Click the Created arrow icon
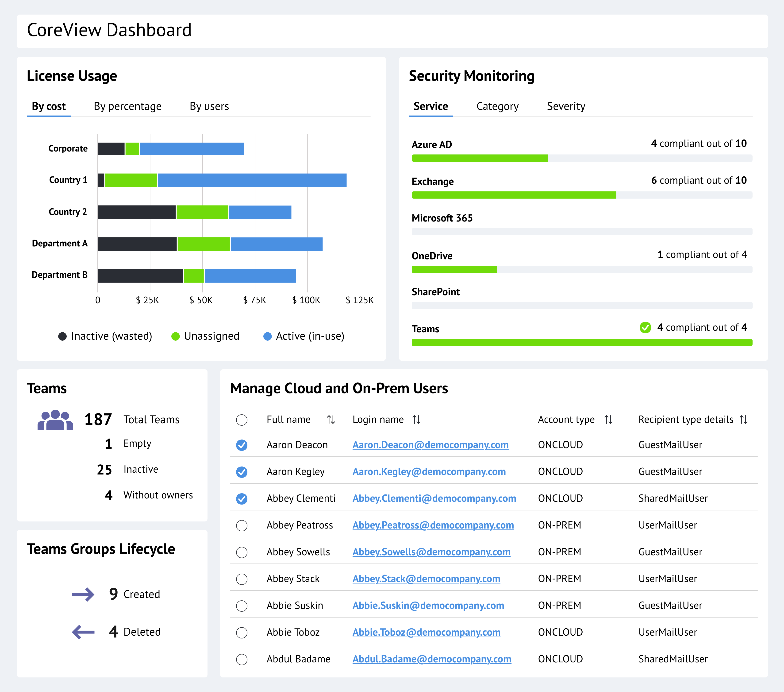This screenshot has height=692, width=784. [82, 594]
